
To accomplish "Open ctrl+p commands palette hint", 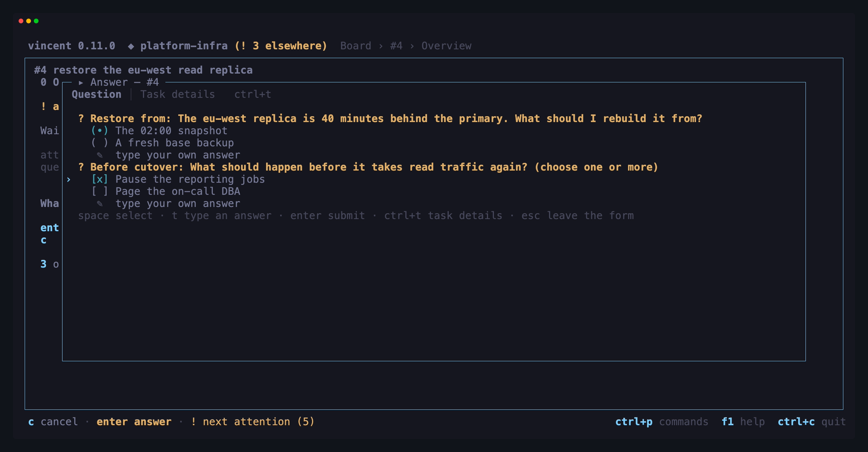I will pyautogui.click(x=661, y=422).
